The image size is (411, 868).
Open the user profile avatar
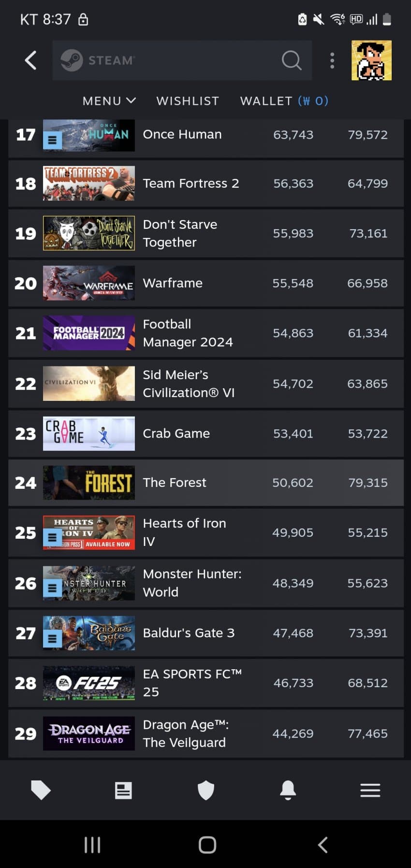(371, 60)
